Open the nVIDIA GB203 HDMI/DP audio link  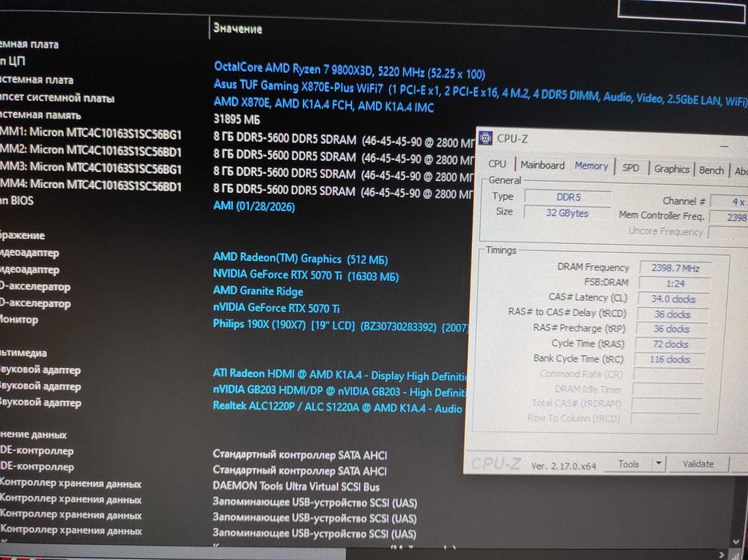(x=339, y=392)
